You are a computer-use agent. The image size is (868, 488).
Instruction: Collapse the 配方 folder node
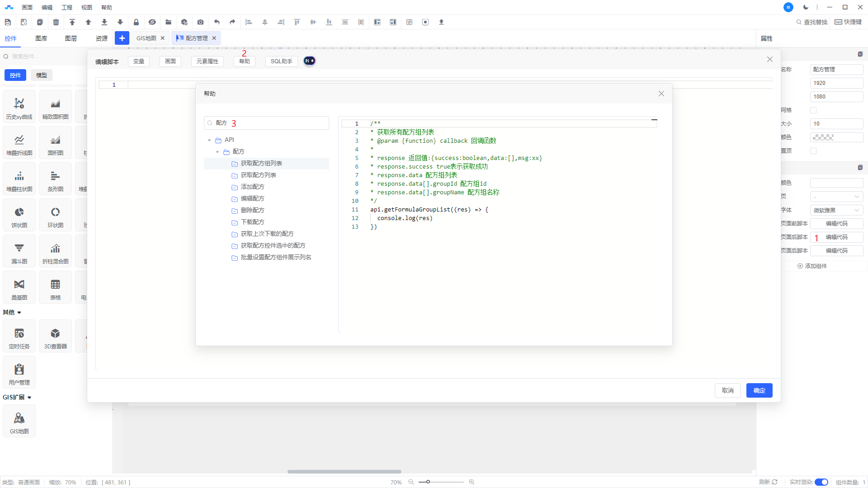[217, 152]
